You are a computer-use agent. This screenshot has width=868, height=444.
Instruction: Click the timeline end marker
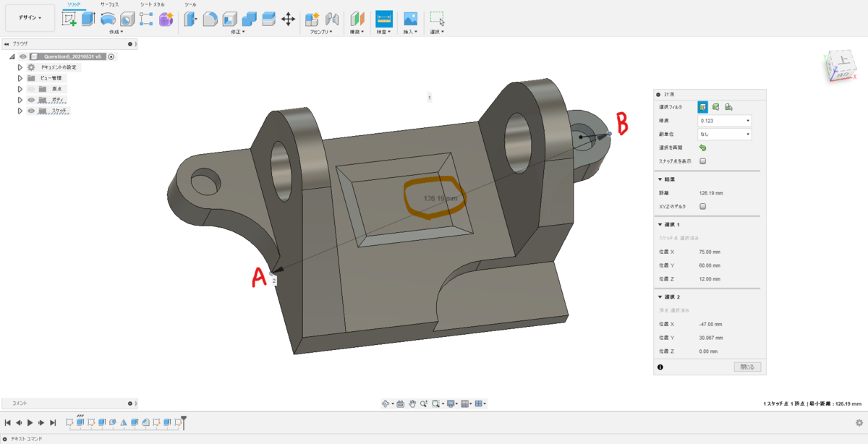(184, 422)
